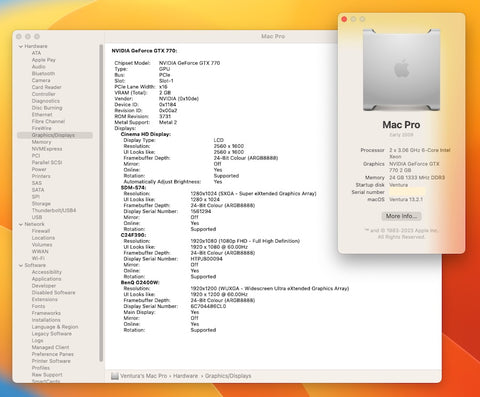Screen dimensions: 480x397
Task: Open Accessibility under Software
Action: point(47,272)
